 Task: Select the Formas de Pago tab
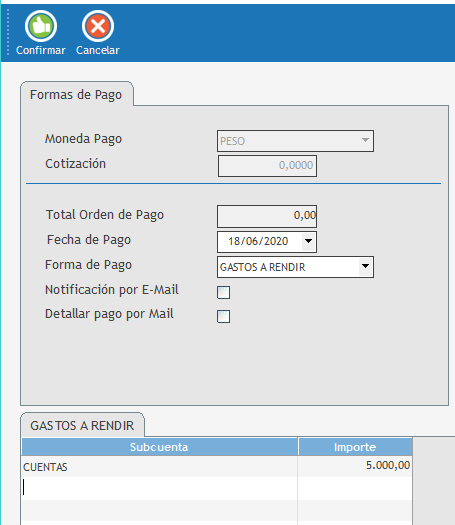click(76, 94)
